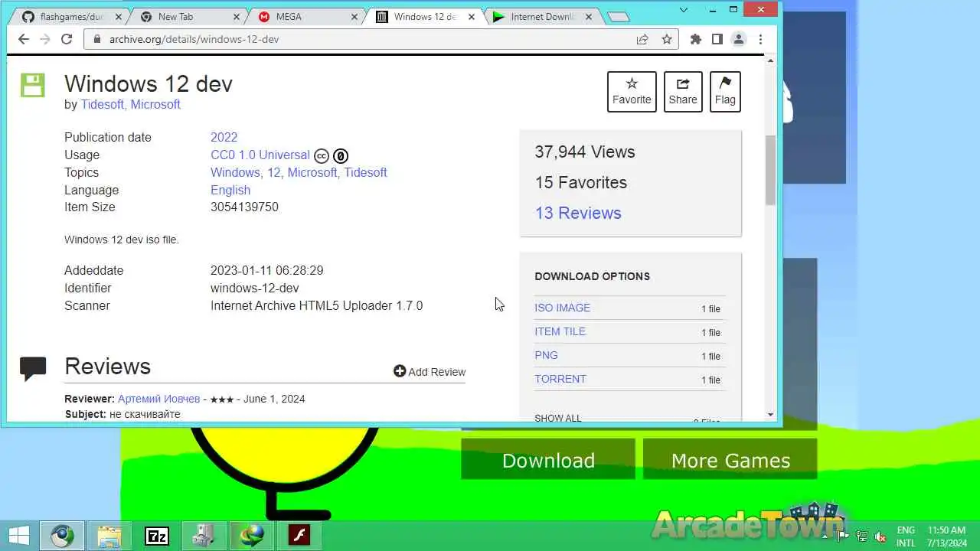Open browser icon in taskbar
980x551 pixels.
coord(62,536)
